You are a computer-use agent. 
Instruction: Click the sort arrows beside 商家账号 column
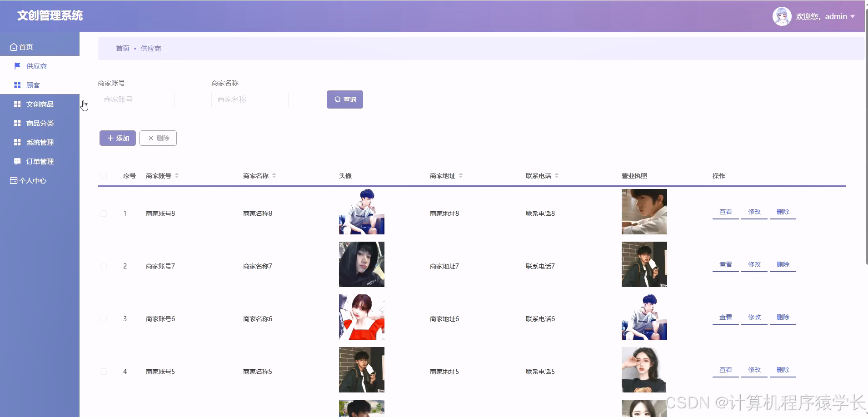177,176
